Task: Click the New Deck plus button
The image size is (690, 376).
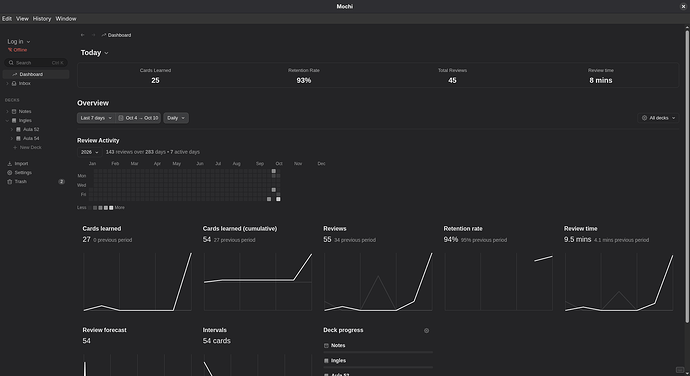Action: coord(15,147)
